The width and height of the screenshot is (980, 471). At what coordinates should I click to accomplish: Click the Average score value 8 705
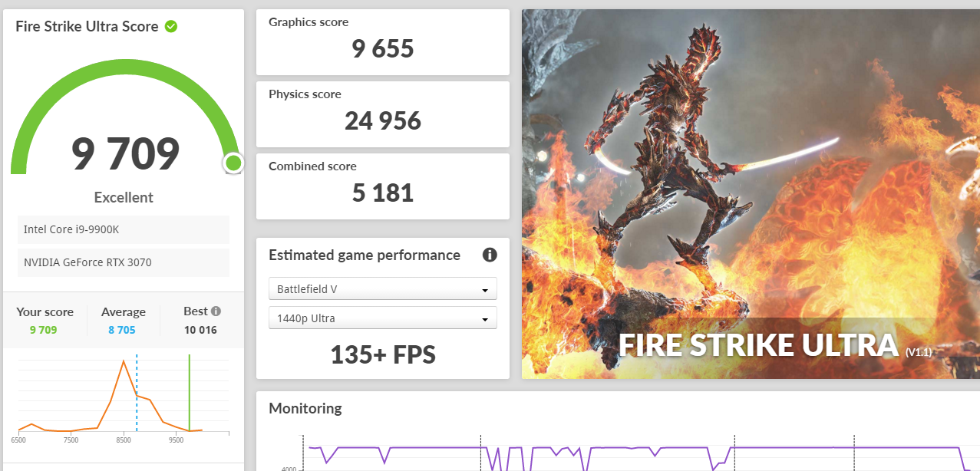click(x=123, y=330)
